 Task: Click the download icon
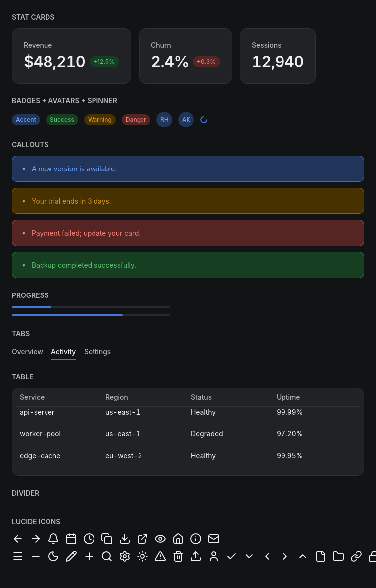125,539
